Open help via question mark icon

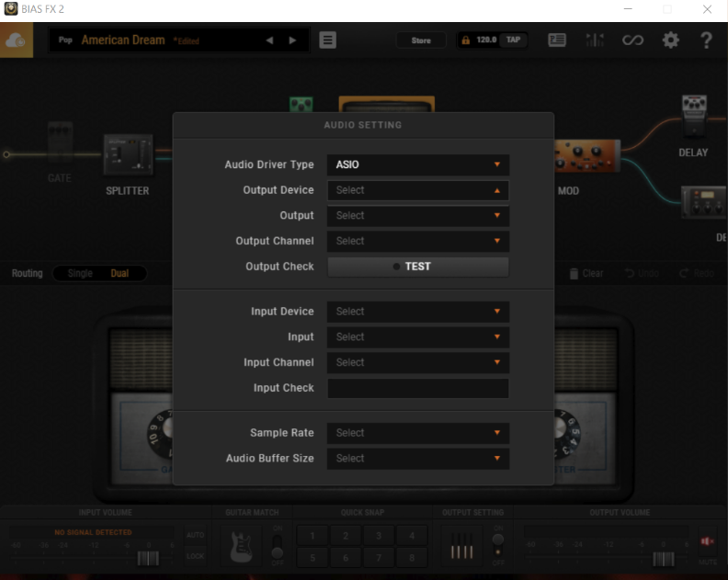706,40
